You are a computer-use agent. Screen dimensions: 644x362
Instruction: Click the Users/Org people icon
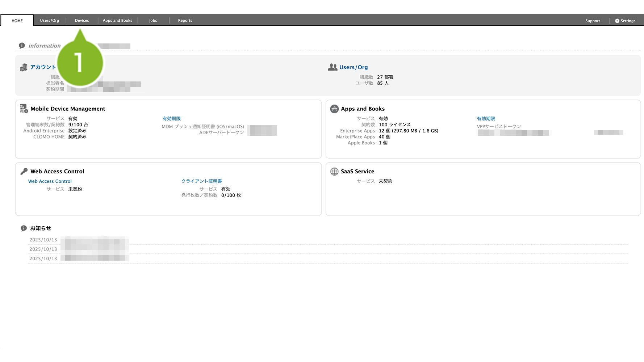click(x=333, y=67)
